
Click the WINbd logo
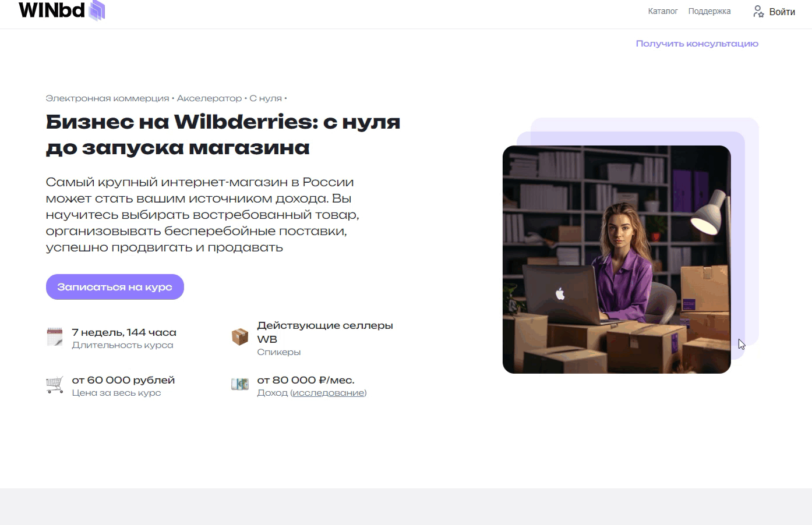tap(62, 10)
